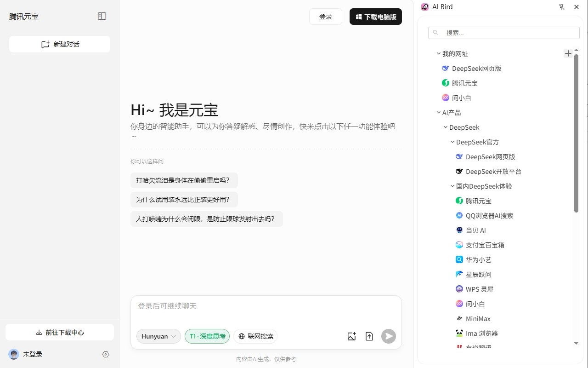Click the image upload icon
The image size is (588, 368).
351,336
